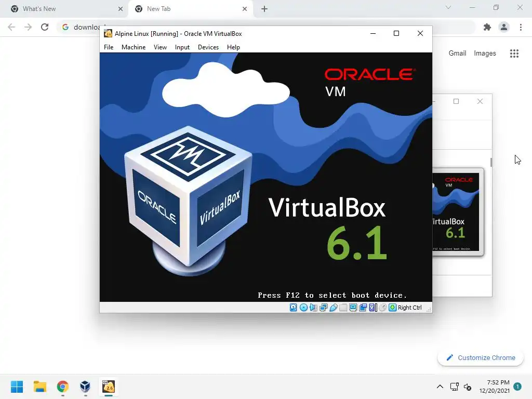
Task: Close the New Tab tab
Action: point(245,9)
